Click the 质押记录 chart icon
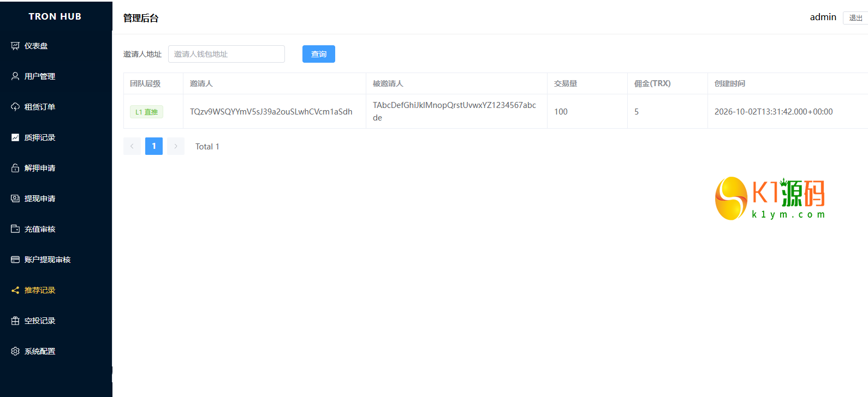Screen dimensions: 868x397 click(x=15, y=137)
